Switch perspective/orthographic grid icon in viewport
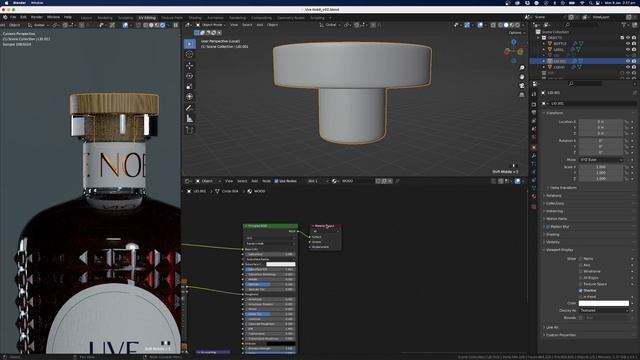The height and width of the screenshot is (360, 640). tap(522, 95)
